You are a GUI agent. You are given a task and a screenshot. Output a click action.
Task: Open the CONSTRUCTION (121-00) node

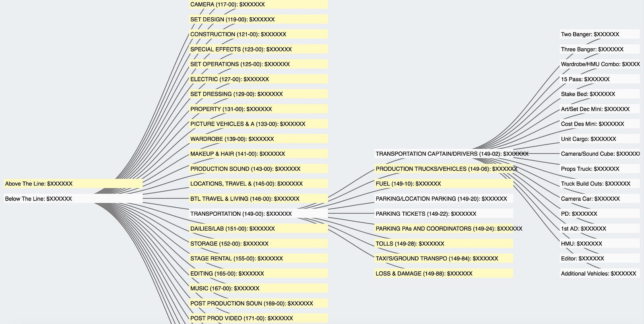(x=258, y=34)
